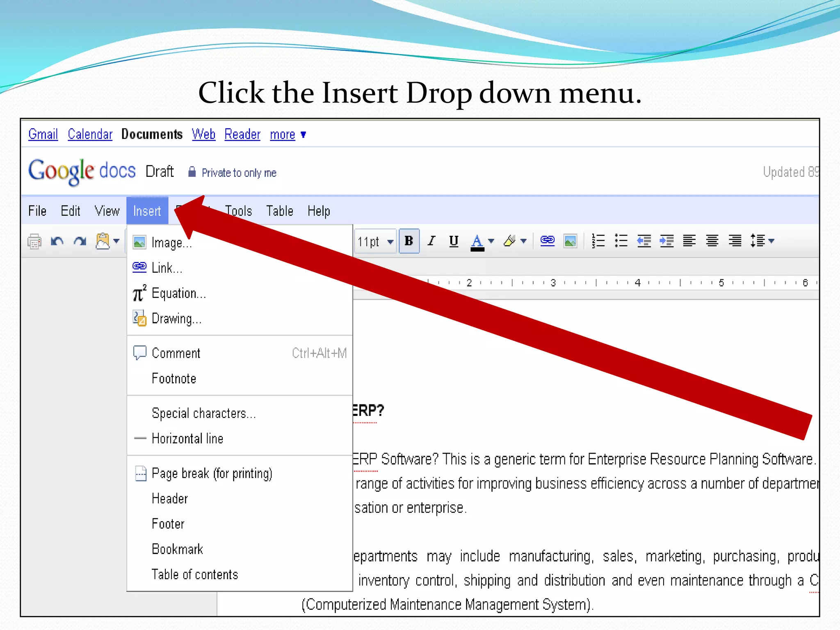This screenshot has height=630, width=840.
Task: Click the insert link toolbar icon
Action: pyautogui.click(x=548, y=240)
